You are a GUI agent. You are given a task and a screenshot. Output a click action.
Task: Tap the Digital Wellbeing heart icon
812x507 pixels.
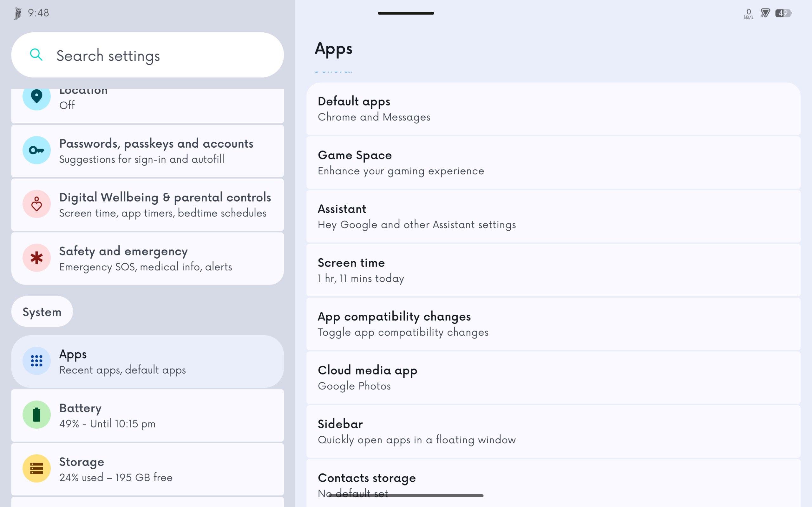click(36, 203)
